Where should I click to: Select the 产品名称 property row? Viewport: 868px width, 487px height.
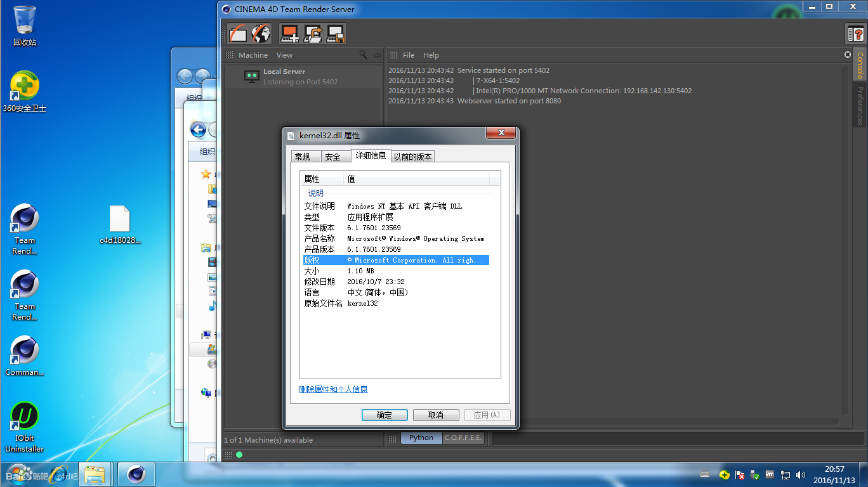coord(396,238)
